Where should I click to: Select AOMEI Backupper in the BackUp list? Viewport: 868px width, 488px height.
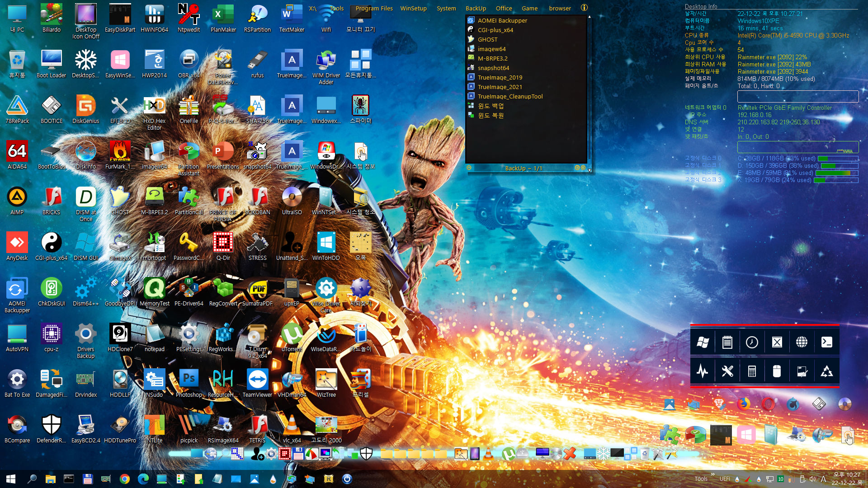click(x=502, y=20)
